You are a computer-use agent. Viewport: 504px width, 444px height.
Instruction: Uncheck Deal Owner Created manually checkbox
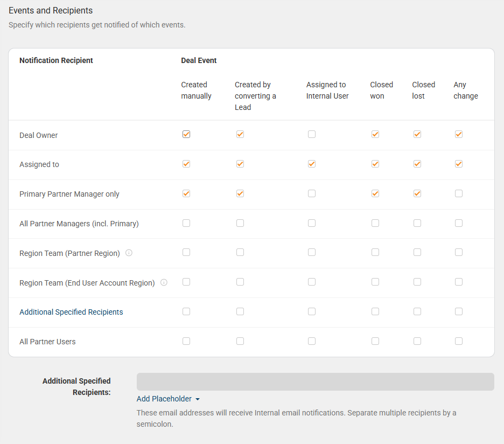pos(186,134)
